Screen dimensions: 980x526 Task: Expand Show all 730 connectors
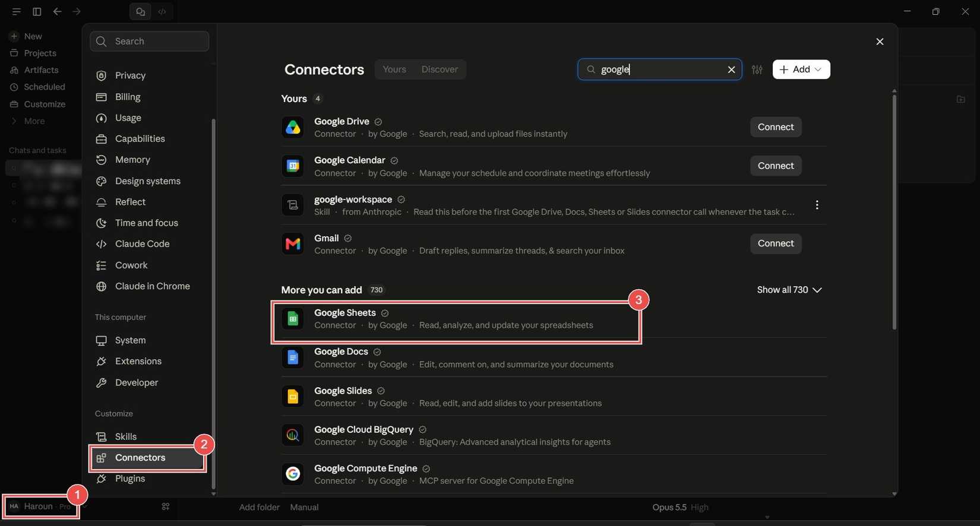coord(789,290)
